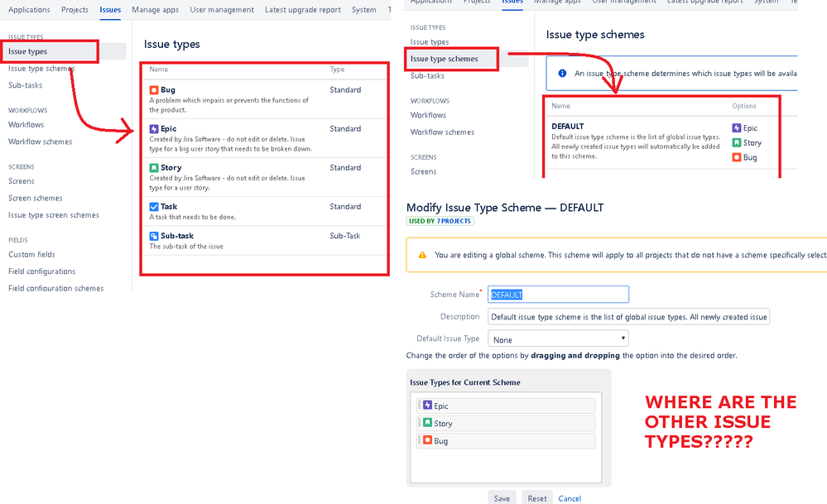Open Field configuration schemes in the sidebar
The image size is (827, 504).
[x=56, y=288]
